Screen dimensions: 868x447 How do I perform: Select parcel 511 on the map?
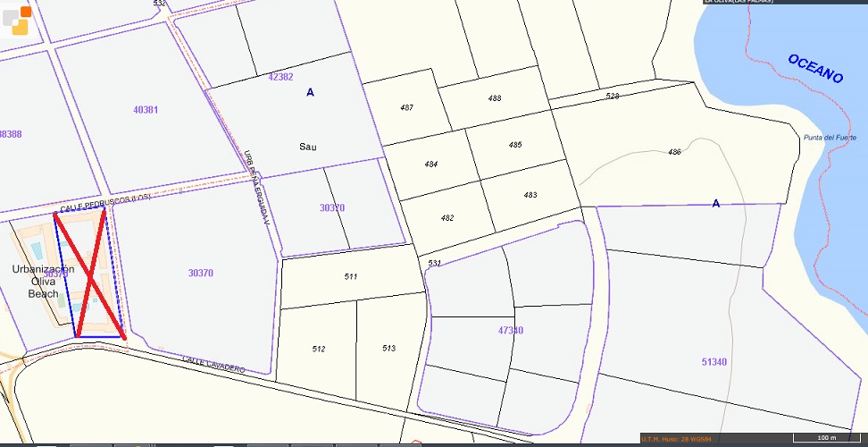coord(351,277)
